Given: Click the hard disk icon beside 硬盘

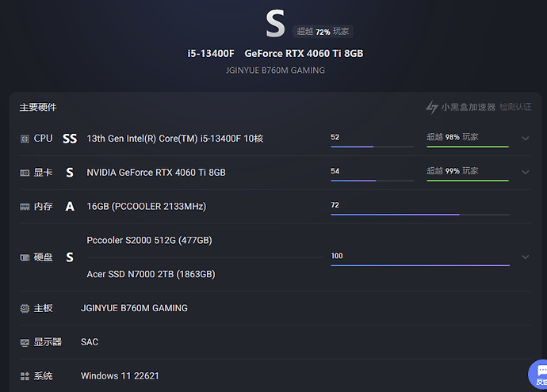Looking at the screenshot, I should [x=25, y=257].
